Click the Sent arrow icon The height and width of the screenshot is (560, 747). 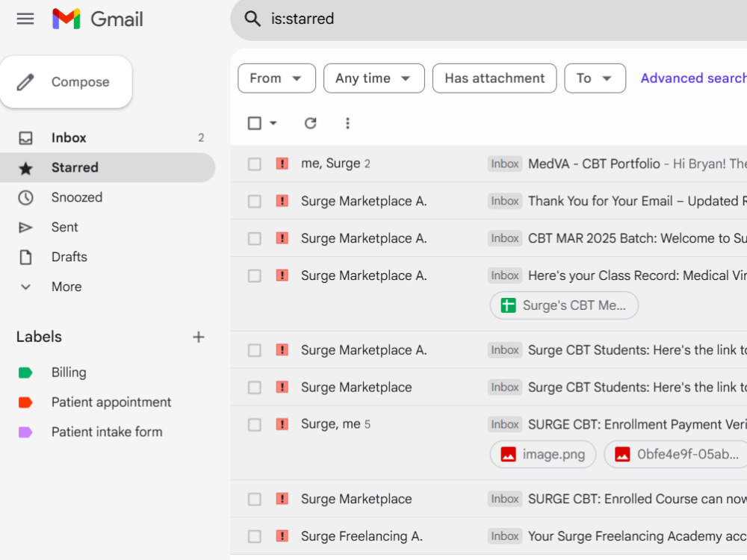[x=25, y=228]
